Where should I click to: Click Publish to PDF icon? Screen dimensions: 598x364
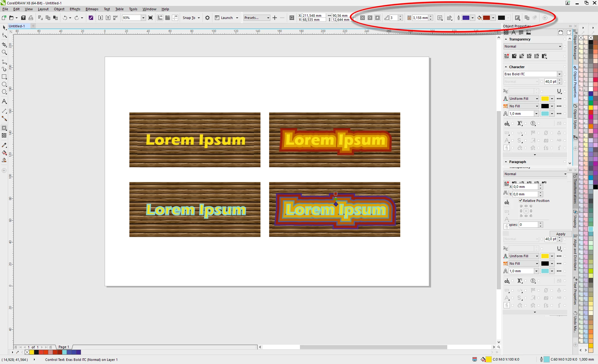(x=115, y=18)
